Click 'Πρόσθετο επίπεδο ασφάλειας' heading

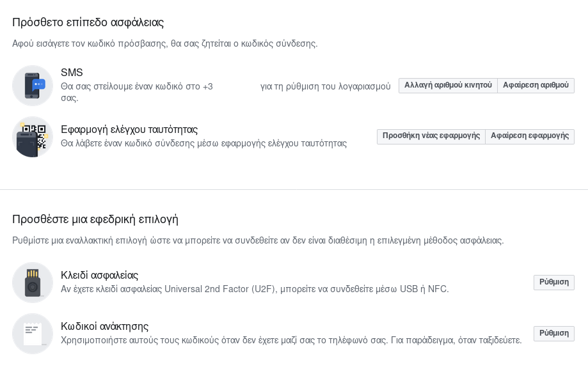[x=88, y=22]
